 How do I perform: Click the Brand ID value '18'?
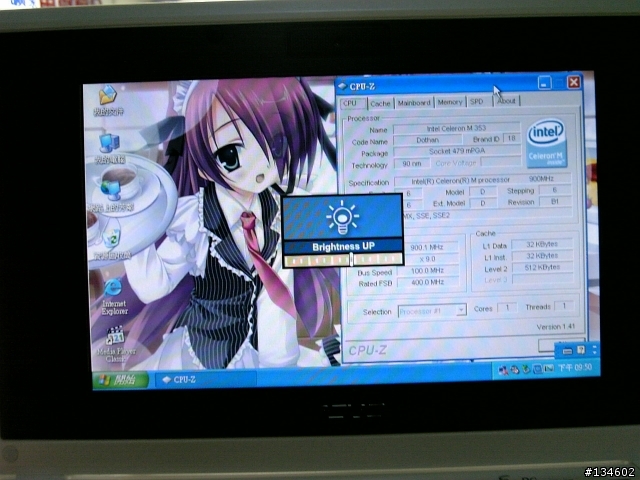click(x=511, y=138)
